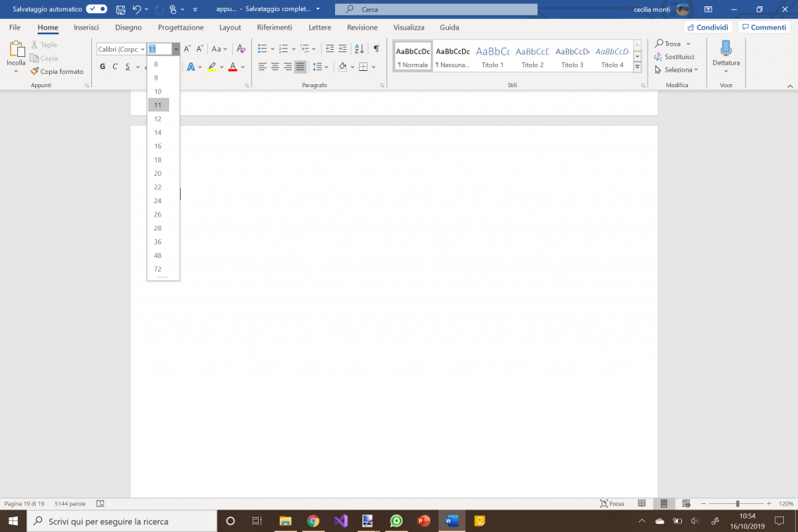Click the bullet list icon
798x532 pixels.
click(x=262, y=49)
